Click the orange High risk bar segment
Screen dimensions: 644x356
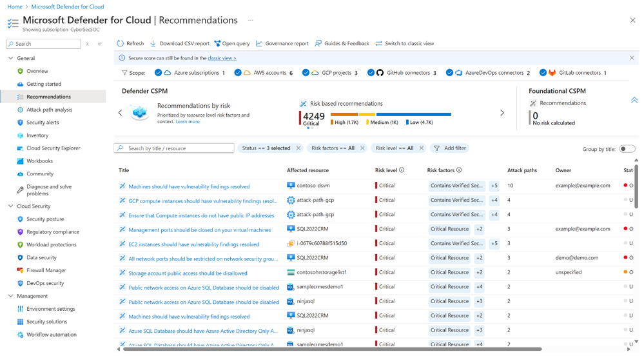[345, 114]
